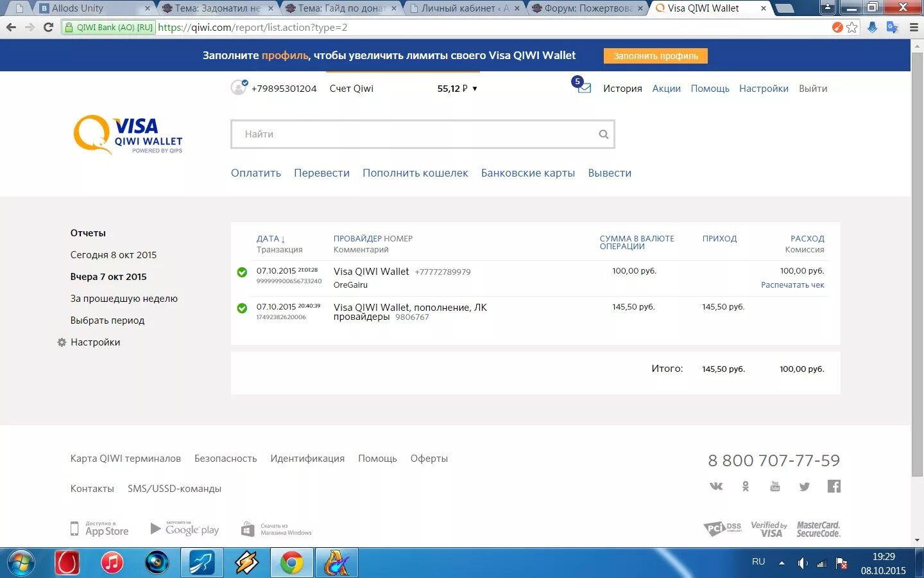Open the Банковские карты menu item
This screenshot has width=924, height=578.
[527, 173]
